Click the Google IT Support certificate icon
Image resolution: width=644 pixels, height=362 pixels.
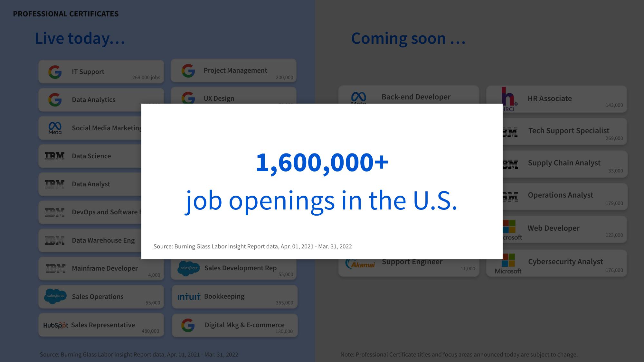[55, 72]
